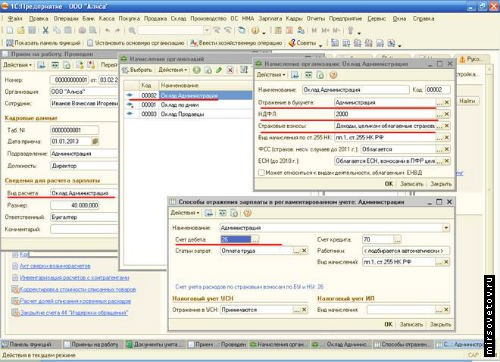Click Ввести хозяйственную операцию toolbar button
Viewport: 500px width, 362px height.
[x=236, y=43]
